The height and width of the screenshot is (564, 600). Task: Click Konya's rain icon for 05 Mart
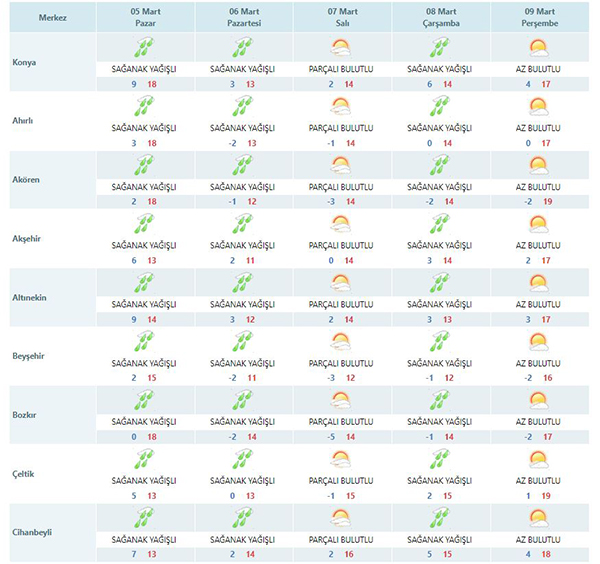[x=146, y=47]
